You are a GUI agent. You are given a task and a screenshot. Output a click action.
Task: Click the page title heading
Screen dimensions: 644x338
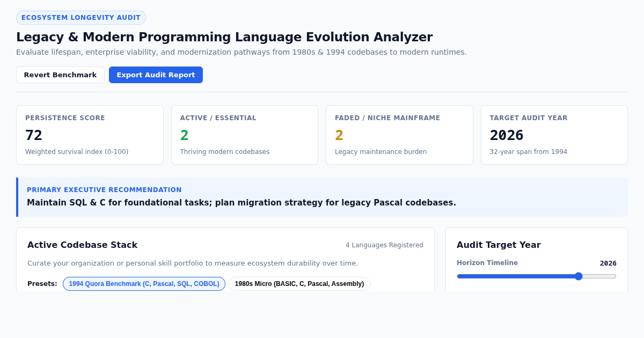(x=224, y=37)
